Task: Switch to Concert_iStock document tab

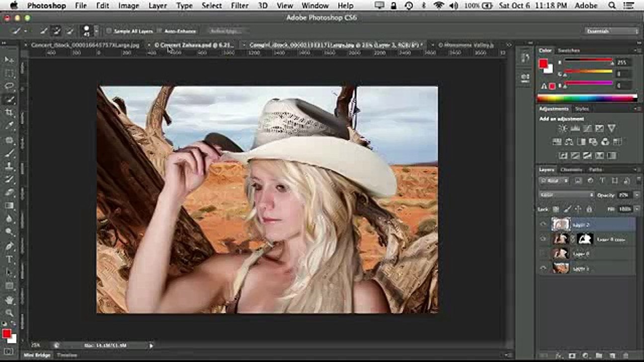Action: tap(85, 45)
